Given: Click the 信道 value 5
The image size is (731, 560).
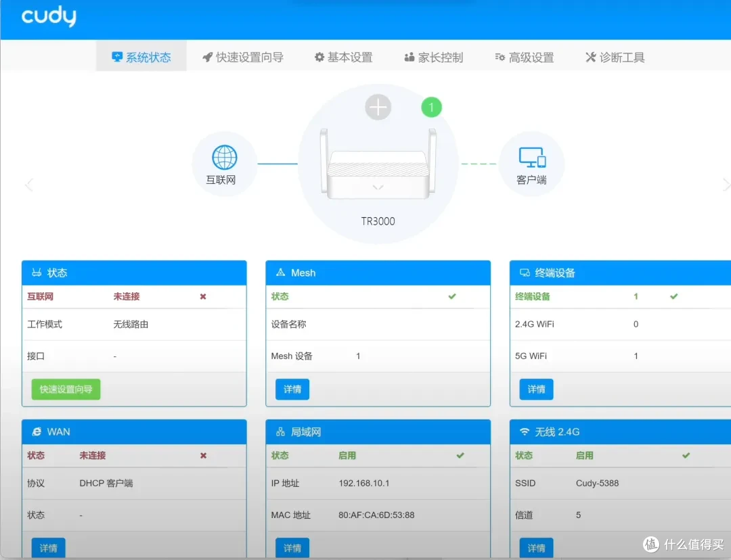Looking at the screenshot, I should (x=578, y=515).
